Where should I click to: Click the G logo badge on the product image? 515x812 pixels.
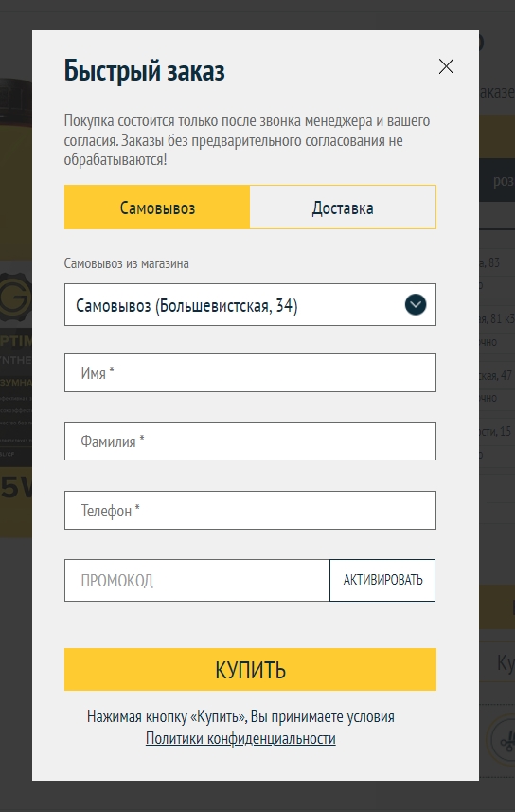[x=15, y=297]
